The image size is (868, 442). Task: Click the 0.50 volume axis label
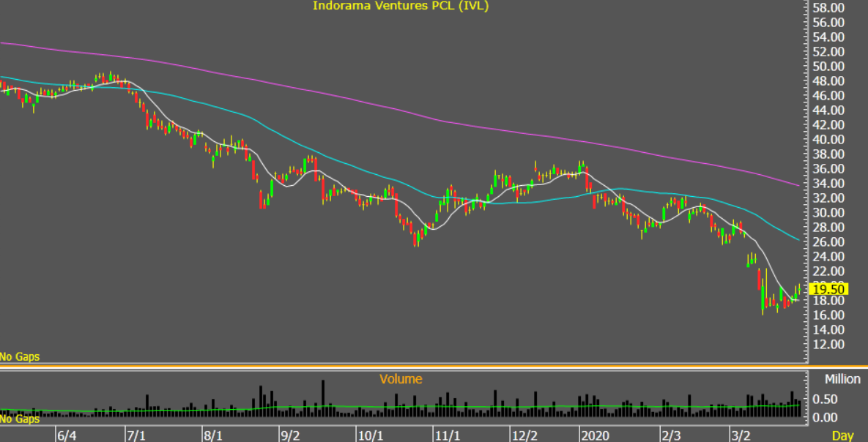tap(826, 399)
